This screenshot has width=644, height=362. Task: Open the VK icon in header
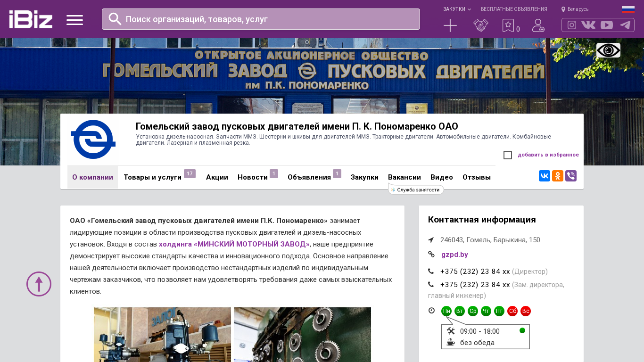[588, 25]
